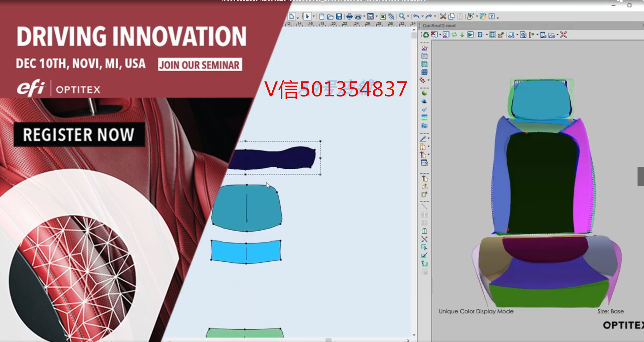Click the green recycle icon in 3D toolbar
Screen dimensions: 644x342
pyautogui.click(x=426, y=35)
